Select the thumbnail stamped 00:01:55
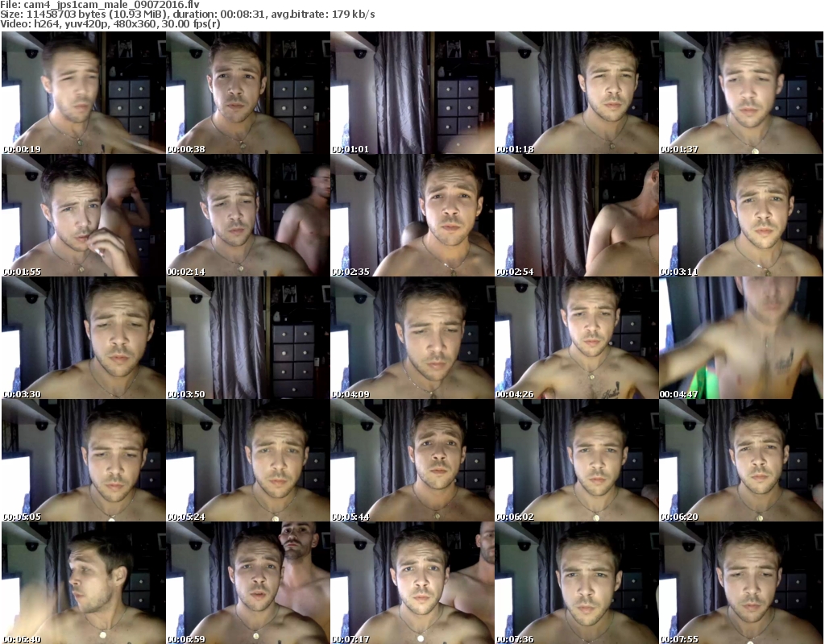This screenshot has width=825, height=644. [x=84, y=215]
